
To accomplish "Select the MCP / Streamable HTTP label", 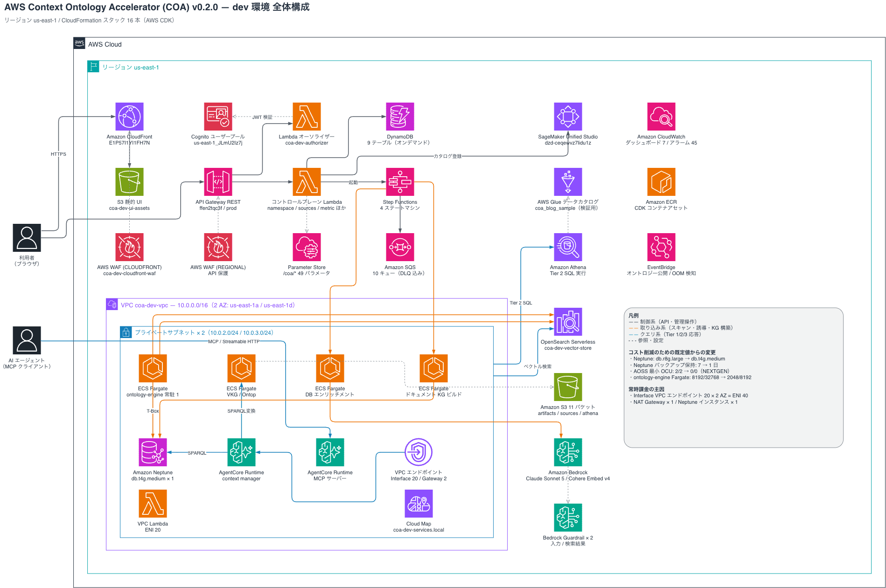I will (234, 341).
